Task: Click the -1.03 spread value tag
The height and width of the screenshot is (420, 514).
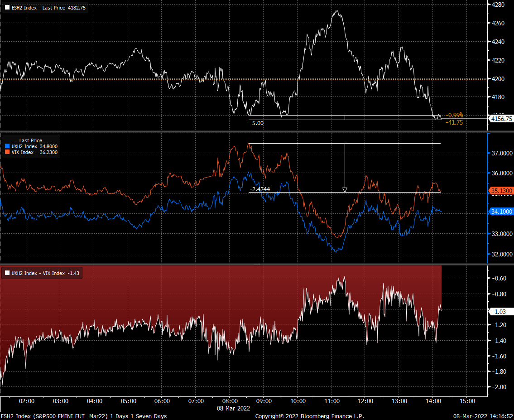Action: 501,312
